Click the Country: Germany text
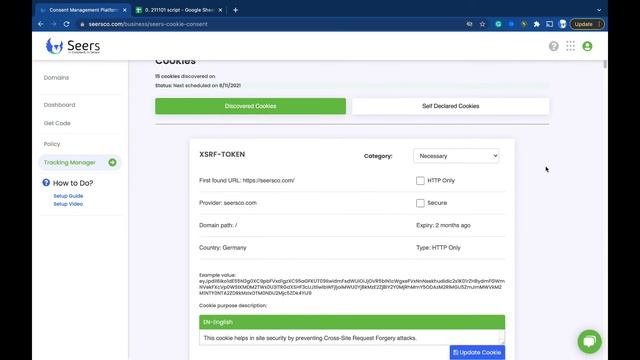Screen dimensions: 640x360 click(222, 248)
